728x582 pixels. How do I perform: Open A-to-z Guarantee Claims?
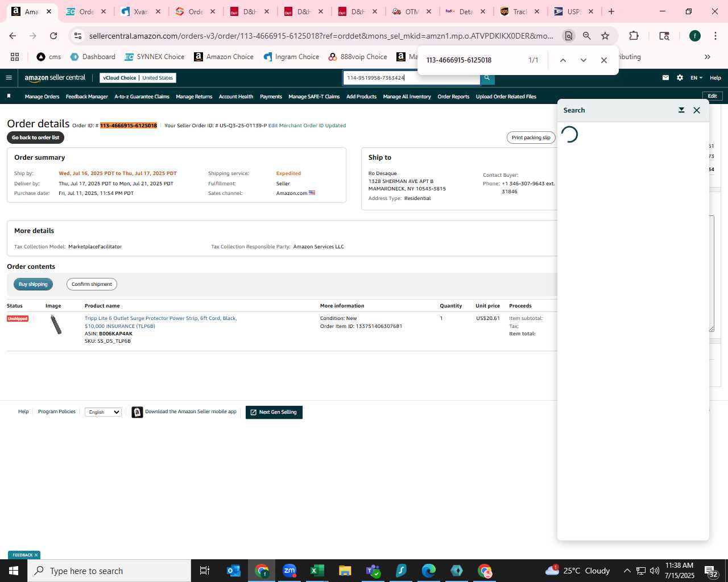pos(142,97)
